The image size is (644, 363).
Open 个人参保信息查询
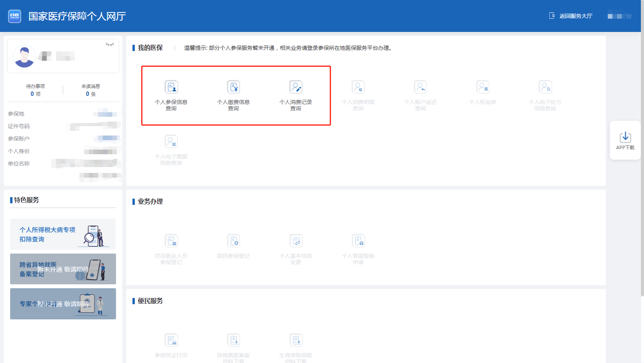(x=171, y=95)
